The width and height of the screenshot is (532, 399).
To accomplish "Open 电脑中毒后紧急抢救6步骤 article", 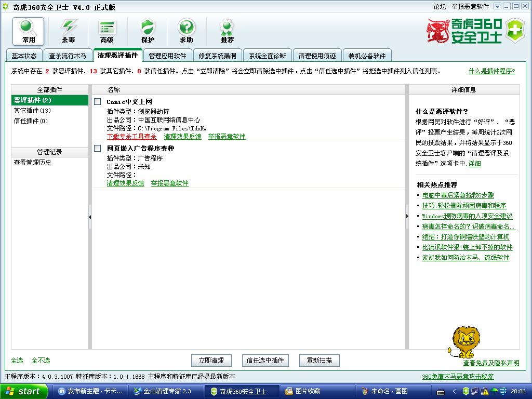I will pyautogui.click(x=458, y=195).
